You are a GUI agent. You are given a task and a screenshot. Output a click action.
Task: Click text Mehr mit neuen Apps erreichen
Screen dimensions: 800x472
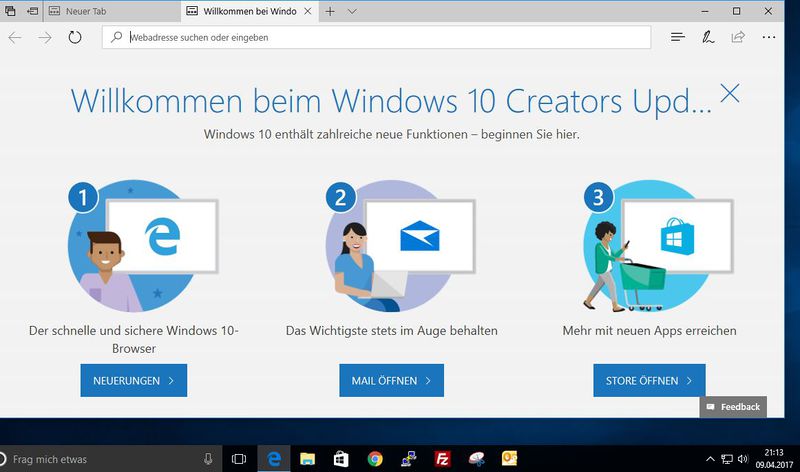point(649,331)
